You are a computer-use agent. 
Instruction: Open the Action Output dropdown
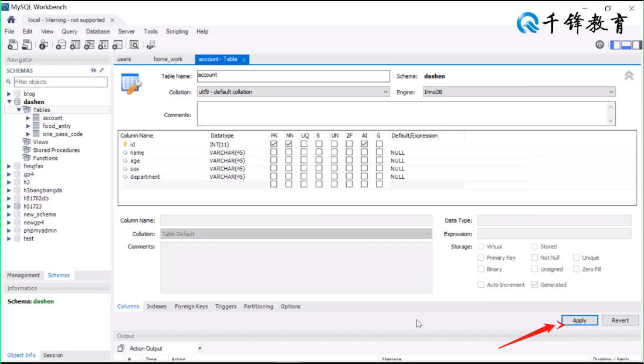[199, 348]
